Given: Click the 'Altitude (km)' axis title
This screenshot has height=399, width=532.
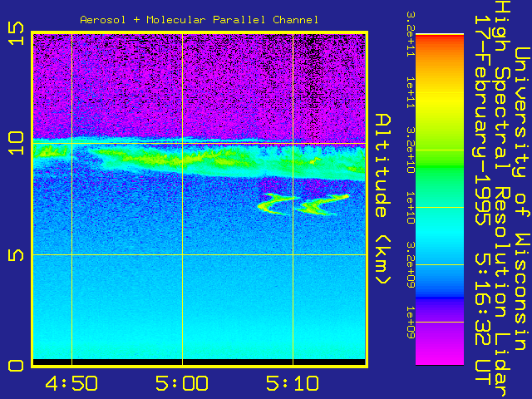Looking at the screenshot, I should (x=383, y=199).
